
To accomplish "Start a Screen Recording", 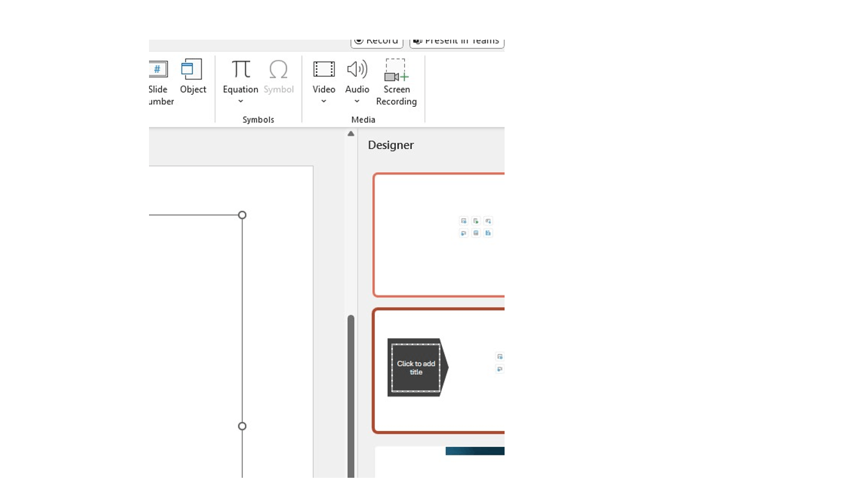I will [x=397, y=83].
